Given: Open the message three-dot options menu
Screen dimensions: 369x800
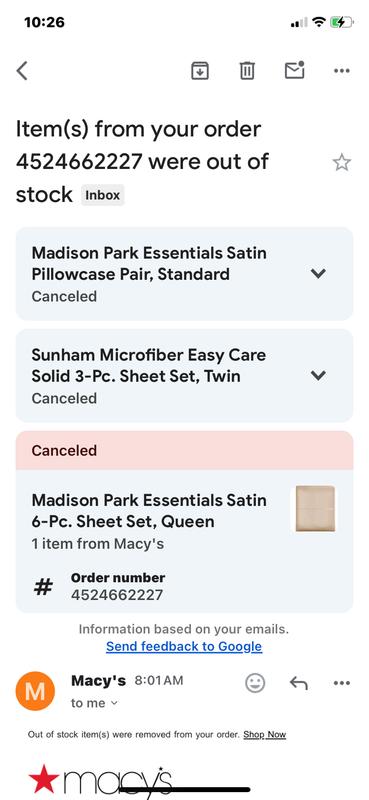Looking at the screenshot, I should tap(341, 683).
